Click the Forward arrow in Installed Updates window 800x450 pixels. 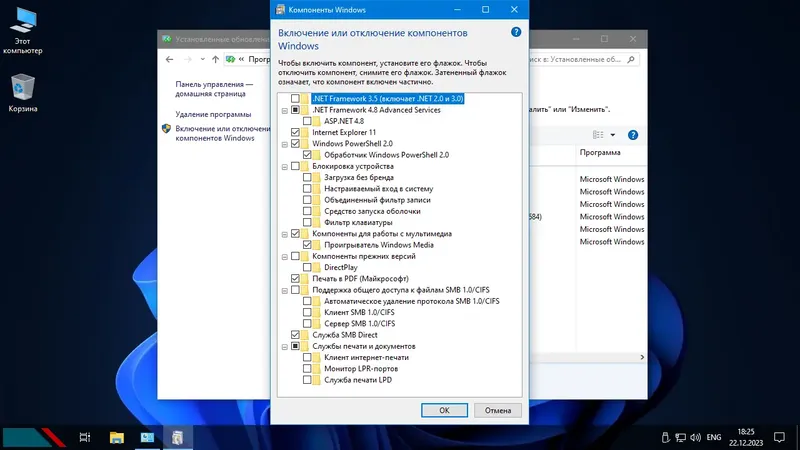(187, 59)
